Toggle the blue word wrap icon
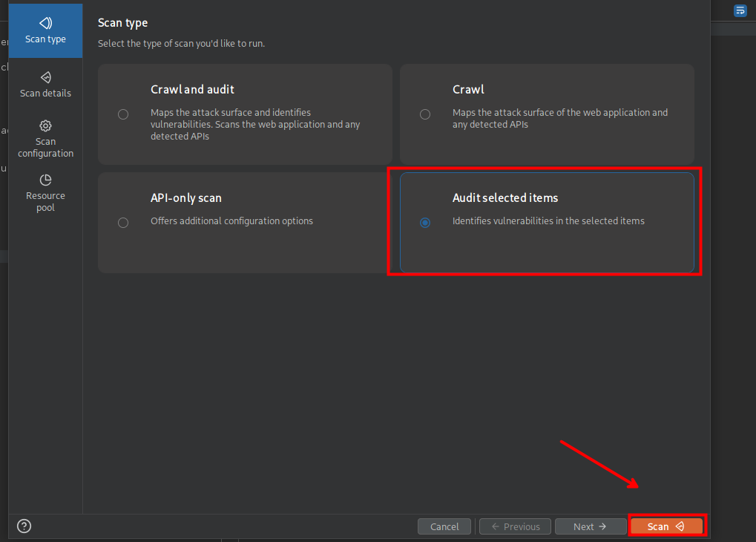Viewport: 756px width, 542px height. [740, 10]
